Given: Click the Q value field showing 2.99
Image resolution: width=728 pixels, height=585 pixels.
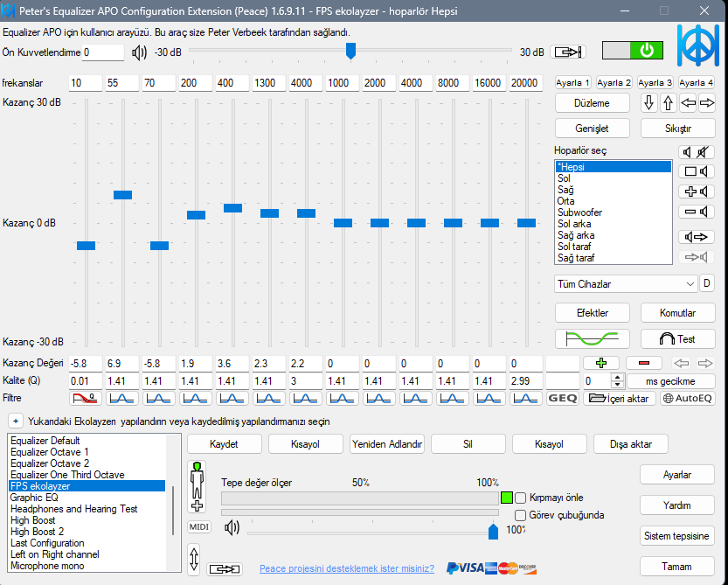Looking at the screenshot, I should [x=525, y=381].
